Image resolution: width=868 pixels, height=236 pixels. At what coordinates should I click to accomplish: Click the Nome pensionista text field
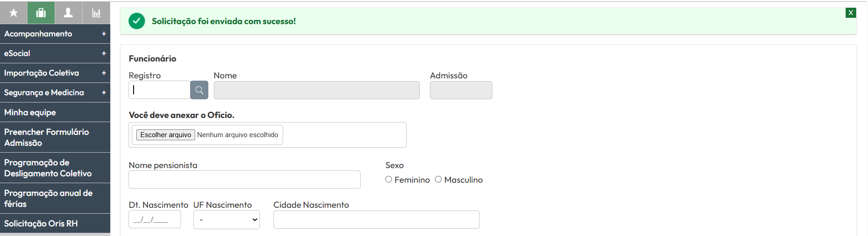[x=244, y=180]
